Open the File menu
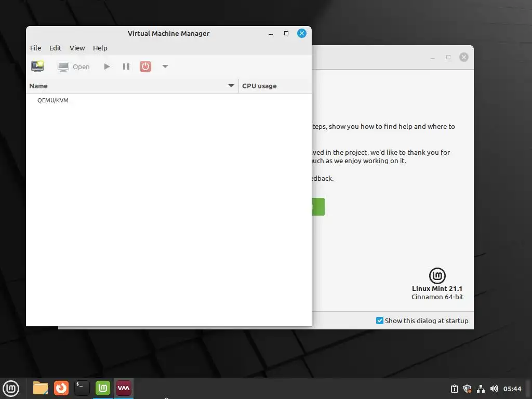This screenshot has width=532, height=399. coord(36,48)
